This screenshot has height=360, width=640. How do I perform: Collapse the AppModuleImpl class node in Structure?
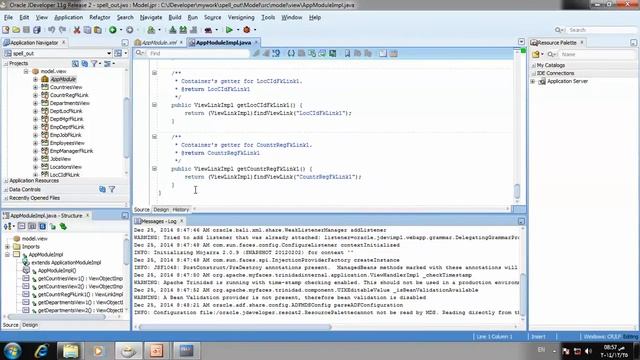[x=7, y=255]
